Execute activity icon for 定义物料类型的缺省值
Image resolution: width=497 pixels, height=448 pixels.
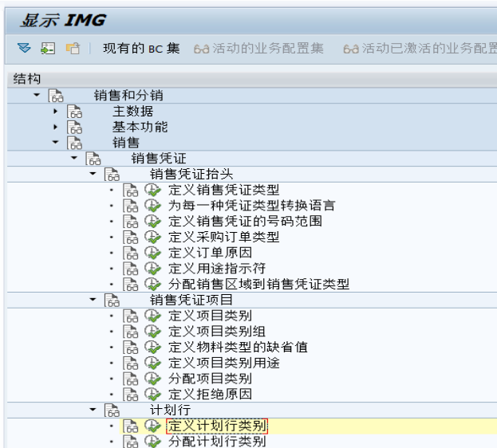pyautogui.click(x=153, y=347)
